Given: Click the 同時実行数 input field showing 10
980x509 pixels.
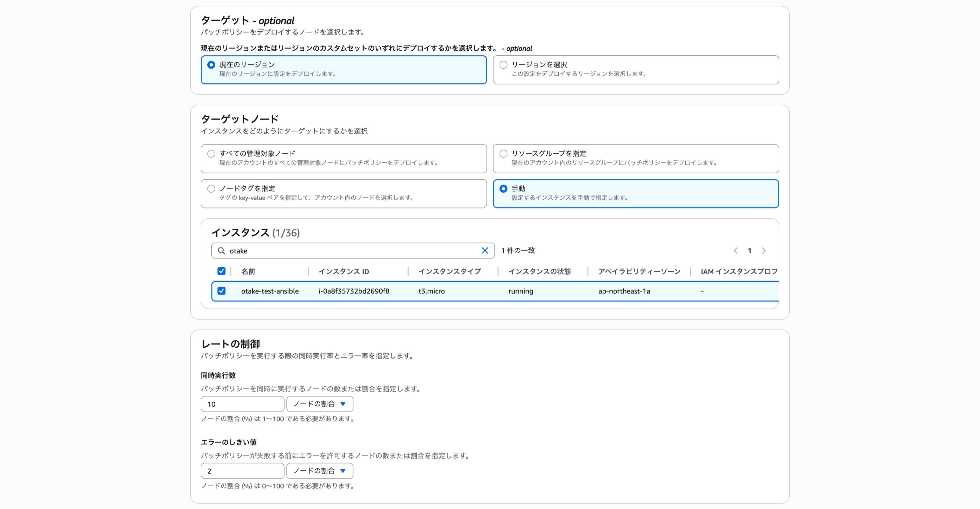Looking at the screenshot, I should pyautogui.click(x=242, y=404).
